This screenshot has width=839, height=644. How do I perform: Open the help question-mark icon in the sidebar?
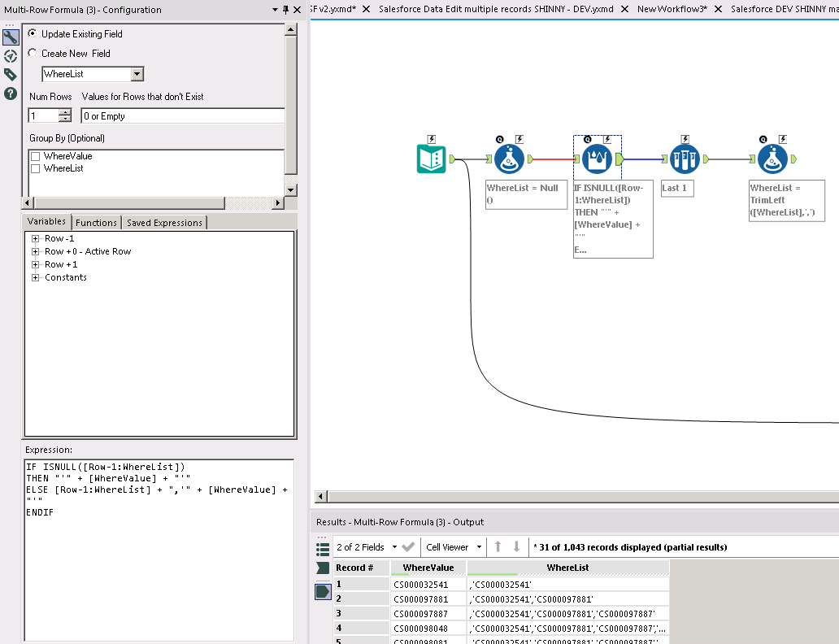[11, 94]
